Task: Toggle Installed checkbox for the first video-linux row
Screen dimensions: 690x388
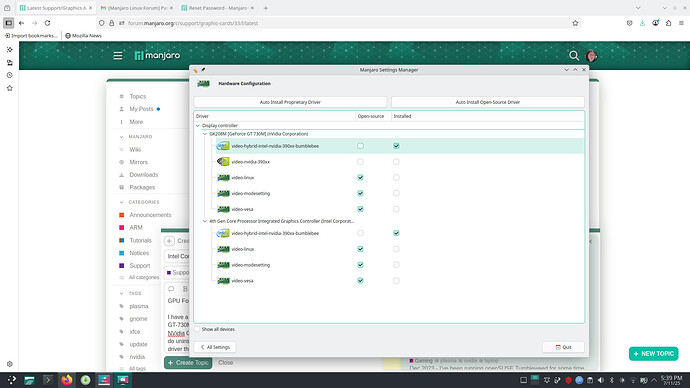Action: 396,178
